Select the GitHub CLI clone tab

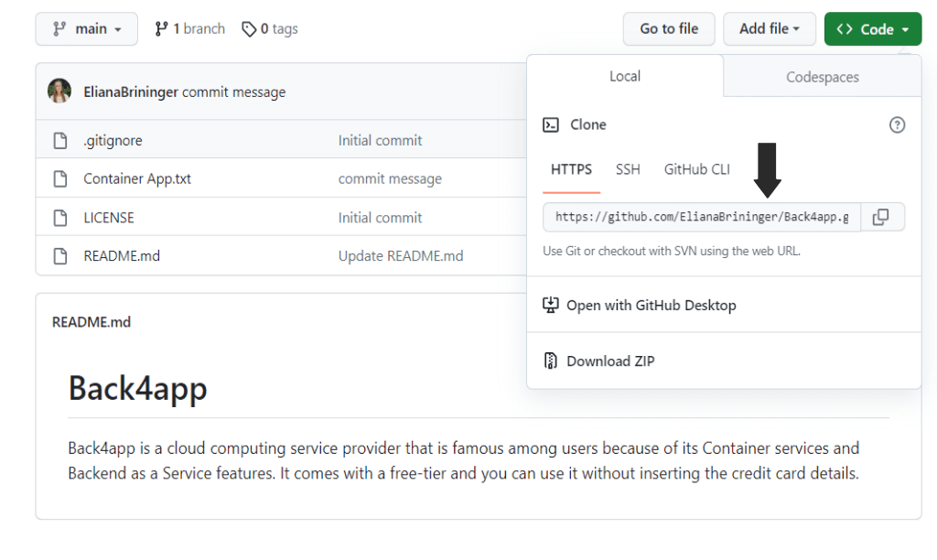696,169
